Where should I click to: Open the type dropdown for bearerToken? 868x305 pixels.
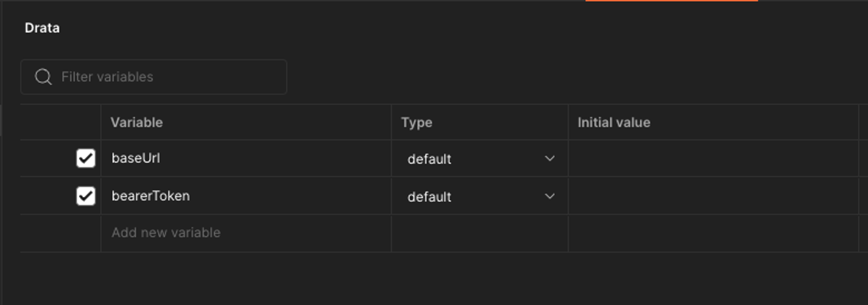tap(477, 196)
